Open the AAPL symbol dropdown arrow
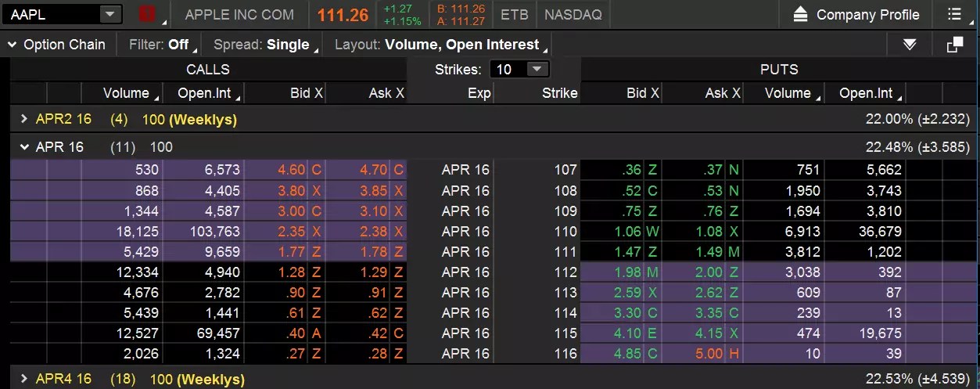Viewport: 980px width, 389px height. pos(109,14)
